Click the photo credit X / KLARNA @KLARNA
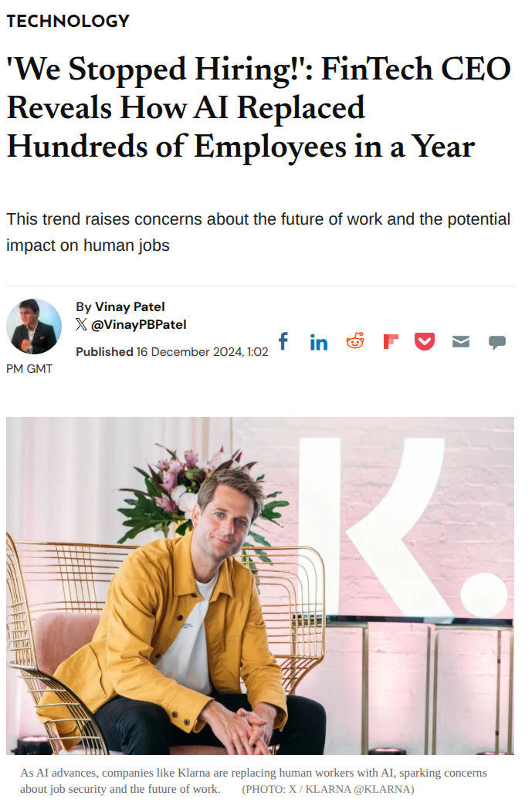The width and height of the screenshot is (532, 809). (x=328, y=789)
